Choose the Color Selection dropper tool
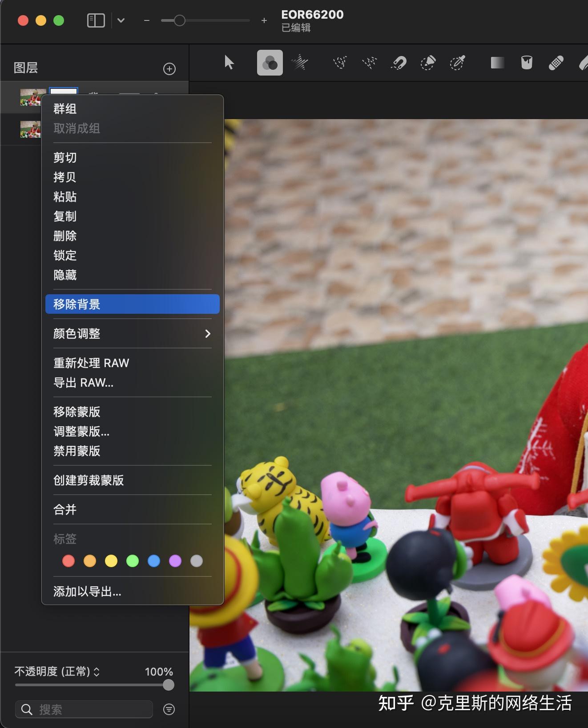 tap(457, 63)
